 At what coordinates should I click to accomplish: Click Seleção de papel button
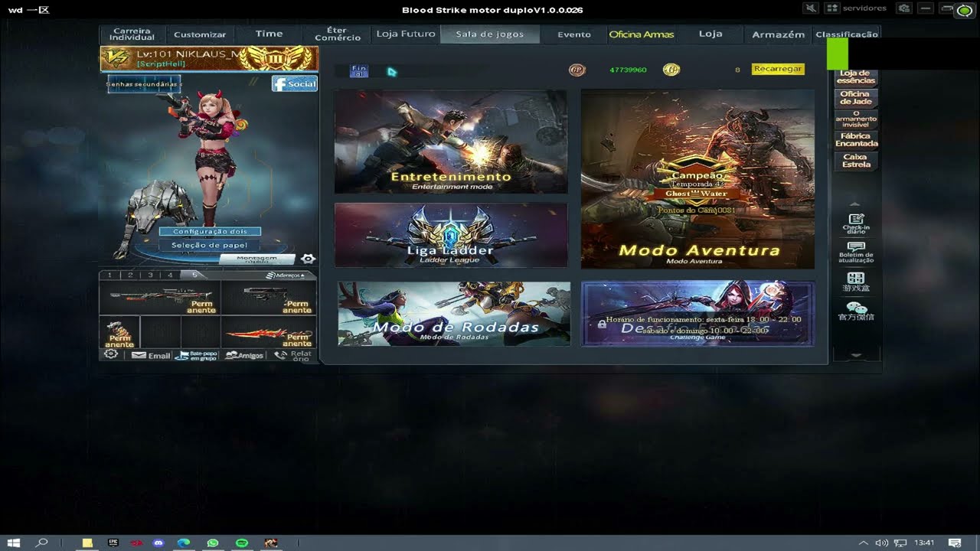pyautogui.click(x=210, y=245)
